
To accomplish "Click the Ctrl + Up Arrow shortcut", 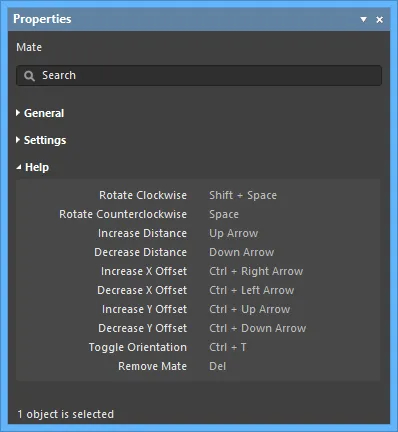I will coord(250,309).
